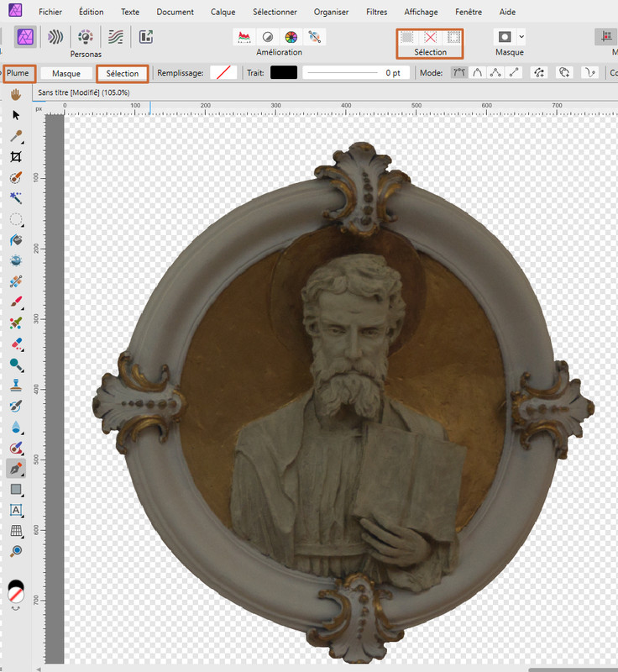Select the Flood Fill bucket tool
The image size is (618, 672).
pos(16,240)
